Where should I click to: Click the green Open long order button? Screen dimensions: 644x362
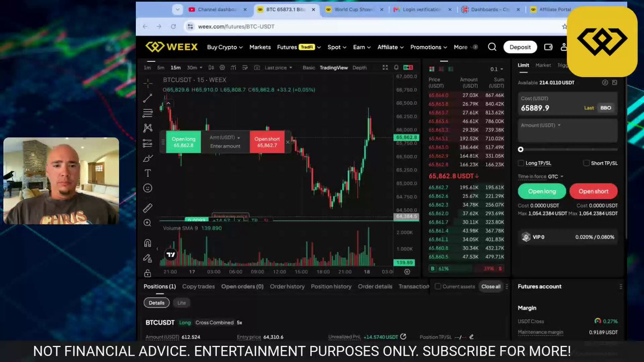coord(542,191)
